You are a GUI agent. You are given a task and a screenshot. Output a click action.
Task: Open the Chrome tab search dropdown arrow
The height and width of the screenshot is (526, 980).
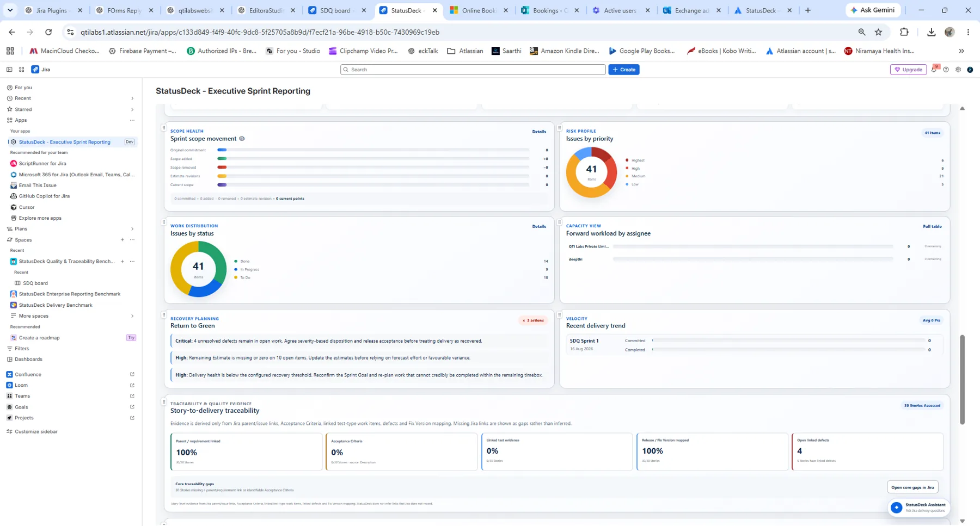coord(10,10)
